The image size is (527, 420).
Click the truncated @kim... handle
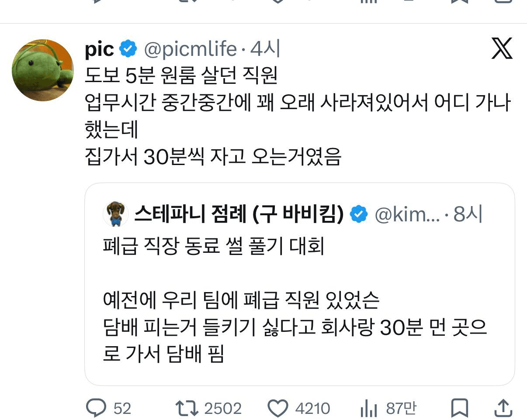point(407,214)
